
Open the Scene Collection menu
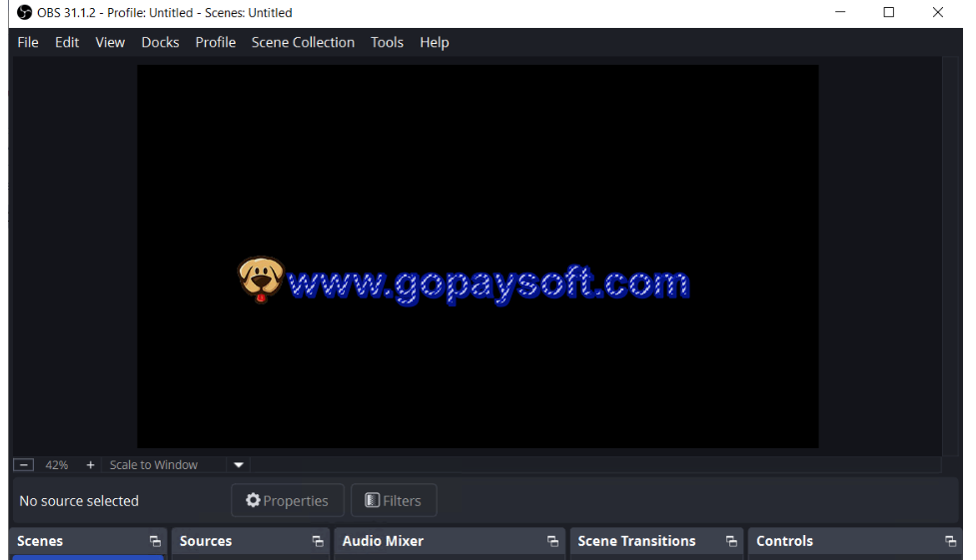303,42
